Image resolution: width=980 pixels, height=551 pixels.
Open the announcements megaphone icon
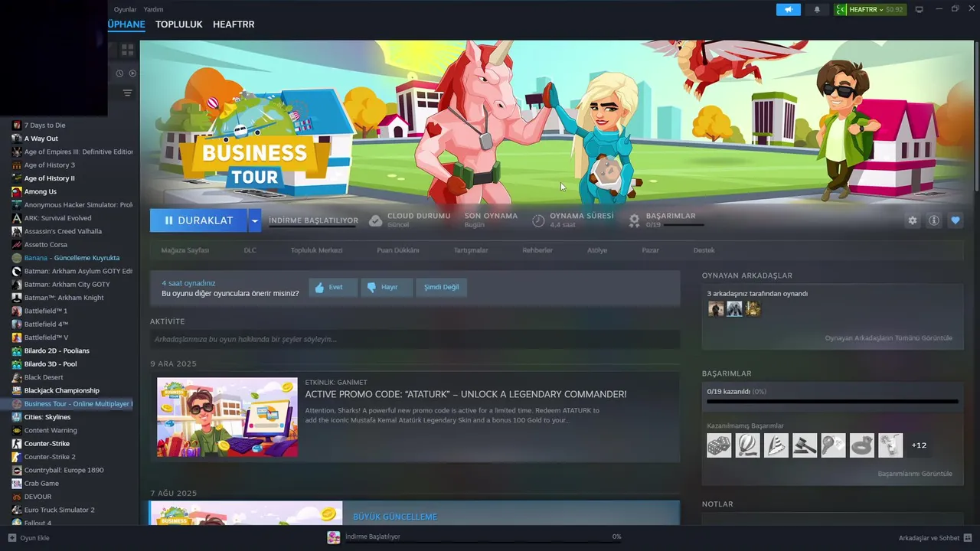click(788, 9)
